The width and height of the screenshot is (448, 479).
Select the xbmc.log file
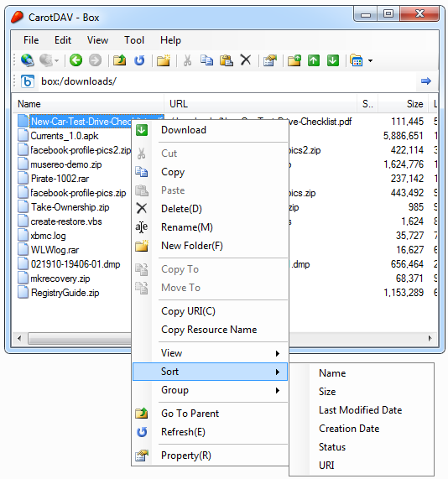[x=49, y=236]
